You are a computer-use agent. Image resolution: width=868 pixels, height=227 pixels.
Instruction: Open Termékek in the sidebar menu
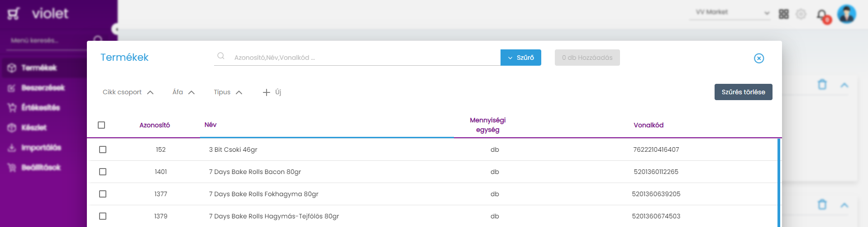coord(39,68)
